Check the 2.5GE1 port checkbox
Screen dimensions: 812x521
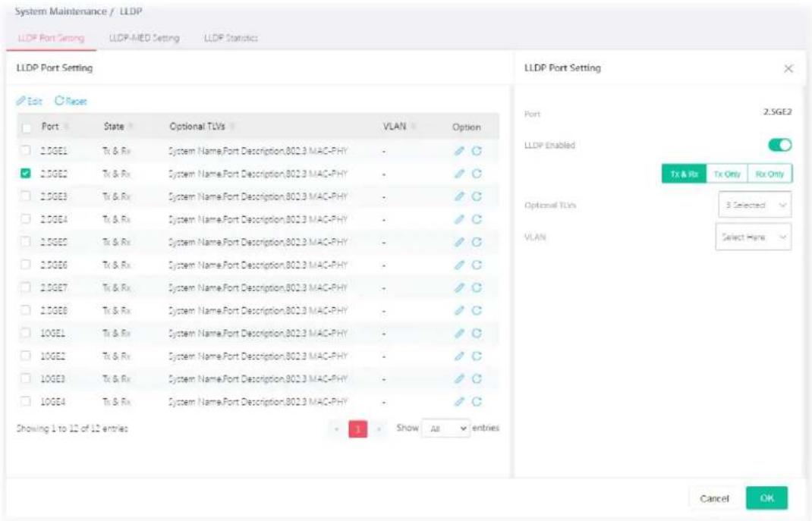pos(25,151)
